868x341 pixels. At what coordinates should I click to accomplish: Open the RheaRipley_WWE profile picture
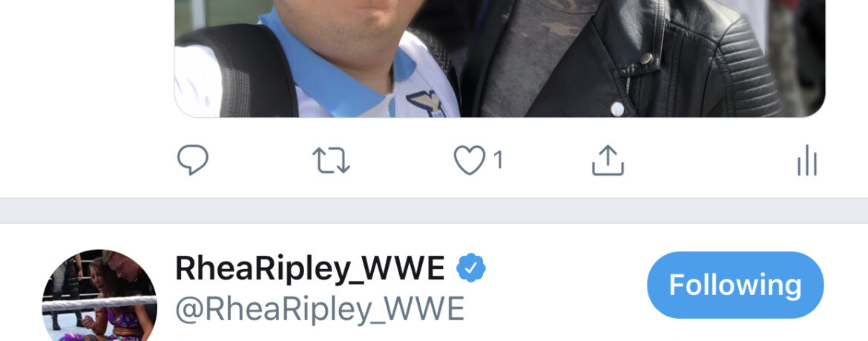tap(99, 296)
